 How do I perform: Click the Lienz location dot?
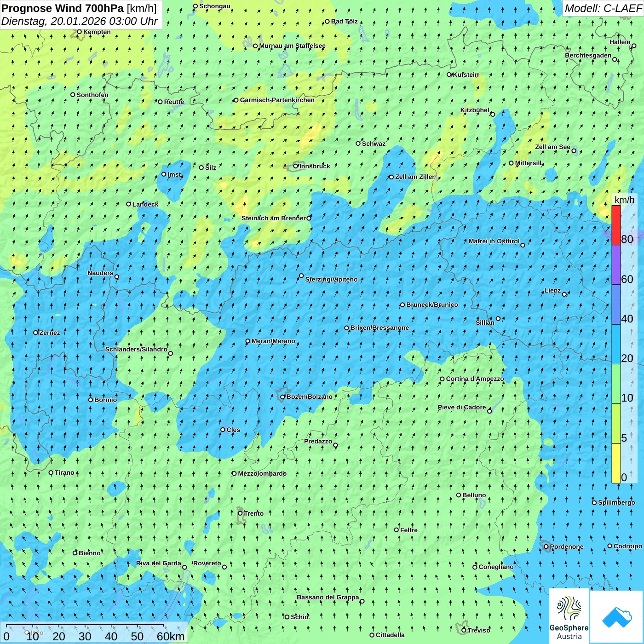pos(564,294)
